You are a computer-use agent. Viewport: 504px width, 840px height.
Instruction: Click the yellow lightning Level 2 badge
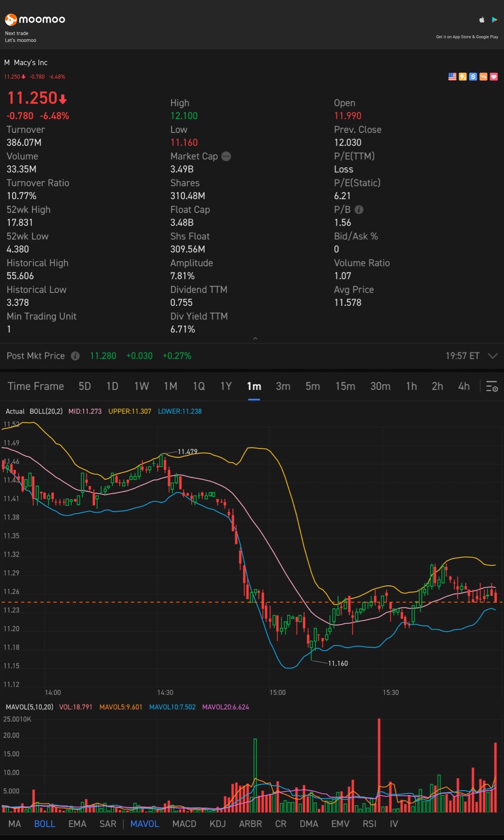coord(462,76)
